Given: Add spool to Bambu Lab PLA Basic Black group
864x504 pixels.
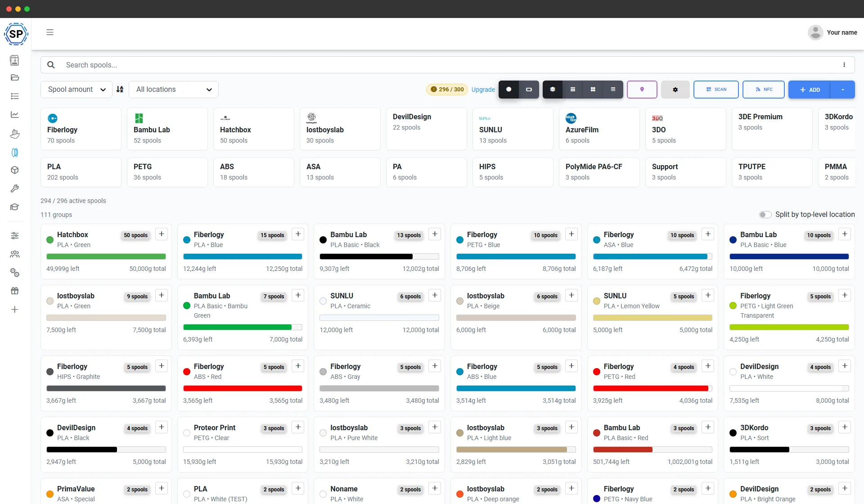Looking at the screenshot, I should (435, 234).
